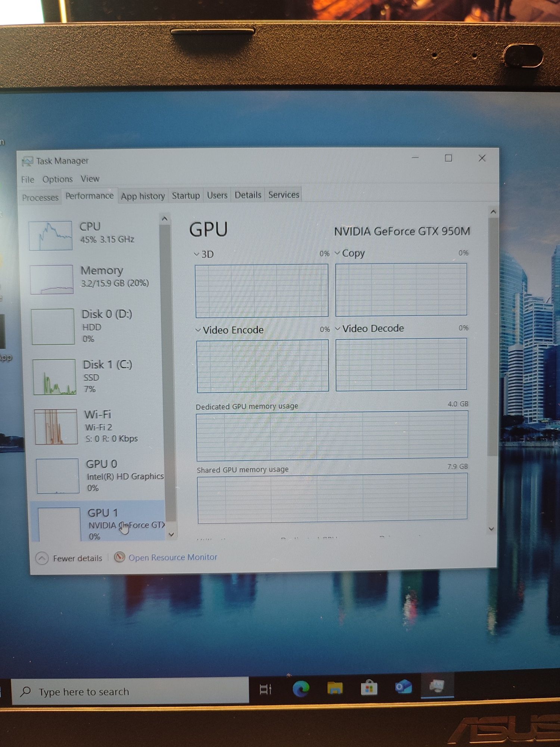This screenshot has height=747, width=560.
Task: Collapse view with Fewer details
Action: coord(77,558)
